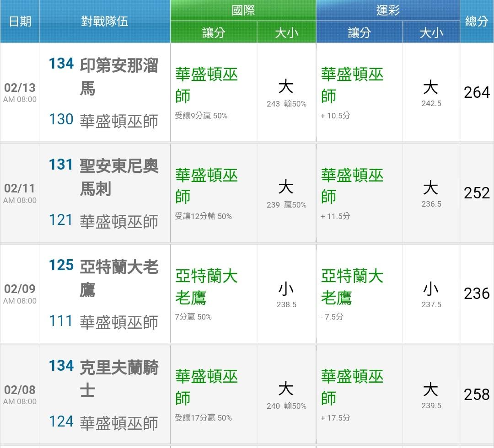
Task: Click total score 264
Action: [477, 92]
